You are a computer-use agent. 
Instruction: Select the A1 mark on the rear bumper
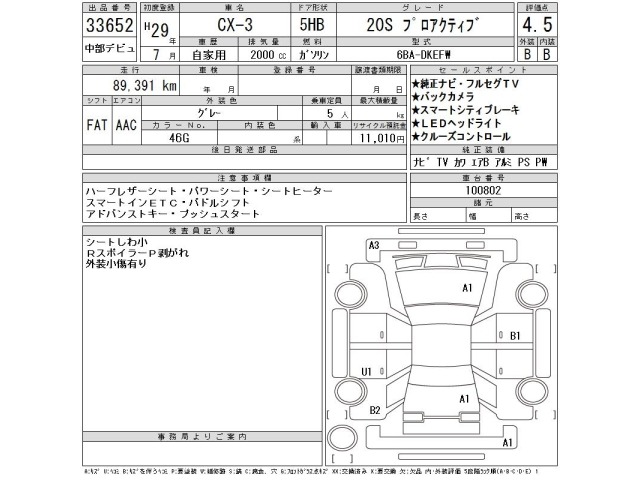click(507, 443)
